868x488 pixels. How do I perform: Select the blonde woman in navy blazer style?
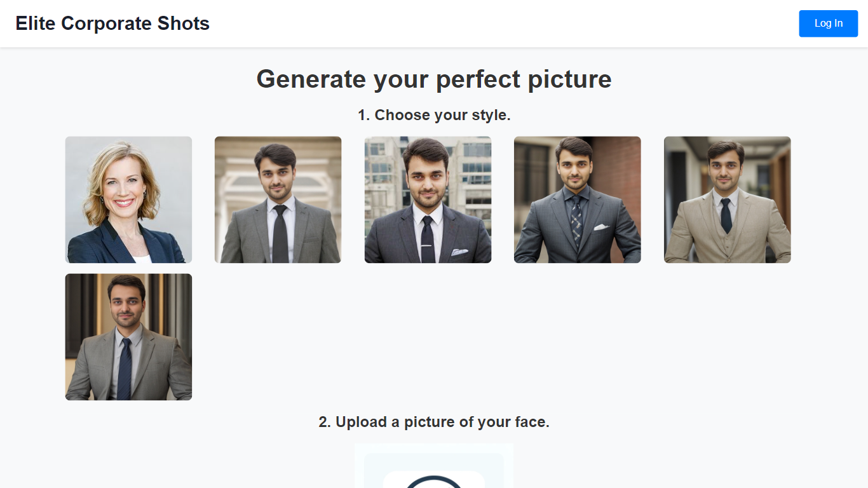point(128,200)
